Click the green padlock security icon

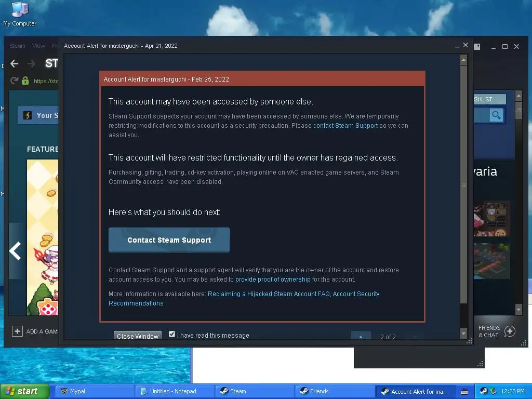(25, 81)
